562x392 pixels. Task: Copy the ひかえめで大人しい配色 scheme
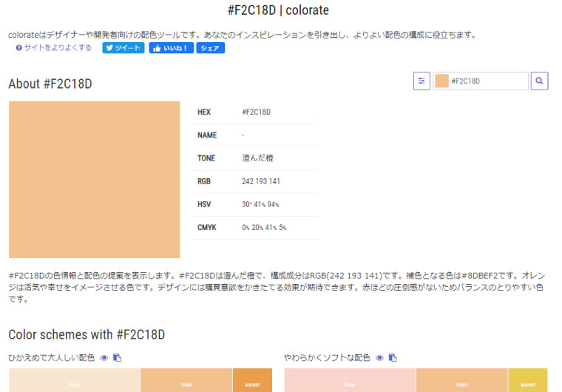(x=117, y=357)
